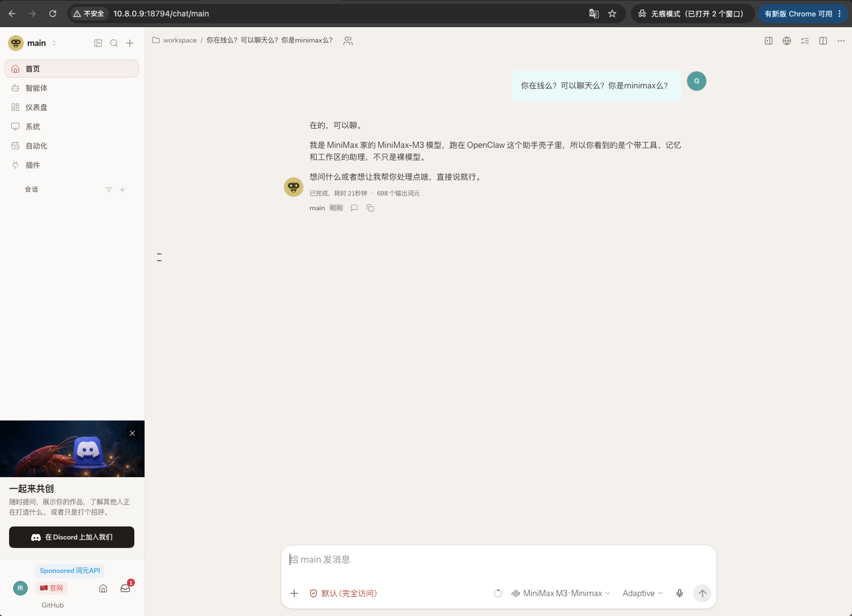Go to 首页 in the sidebar
Image resolution: width=852 pixels, height=616 pixels.
click(x=71, y=69)
